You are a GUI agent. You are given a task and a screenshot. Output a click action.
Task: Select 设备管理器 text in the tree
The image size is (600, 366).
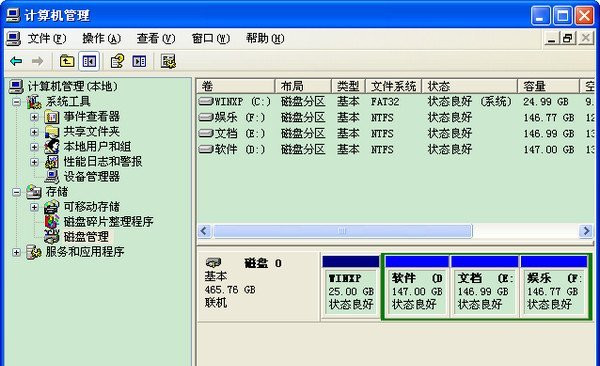(91, 176)
